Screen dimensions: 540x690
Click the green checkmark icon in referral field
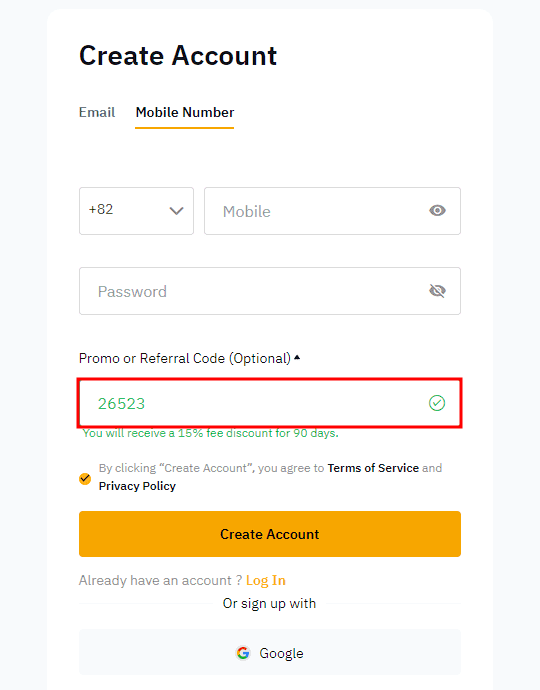coord(437,403)
